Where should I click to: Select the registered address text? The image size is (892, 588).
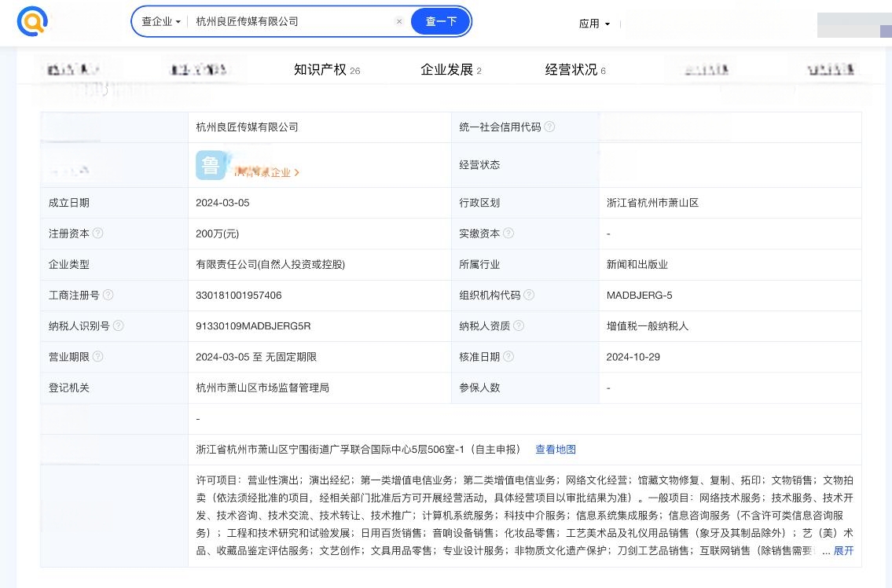358,449
